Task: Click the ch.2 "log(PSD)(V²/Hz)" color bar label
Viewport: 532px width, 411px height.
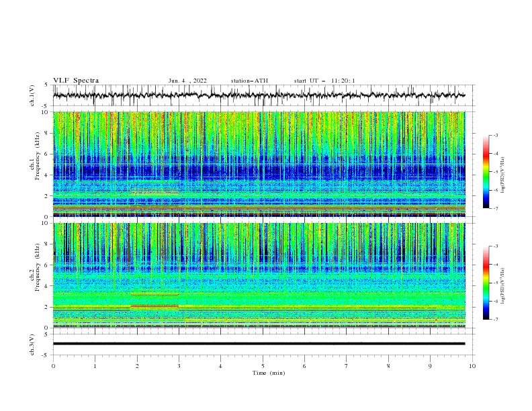Action: (503, 285)
